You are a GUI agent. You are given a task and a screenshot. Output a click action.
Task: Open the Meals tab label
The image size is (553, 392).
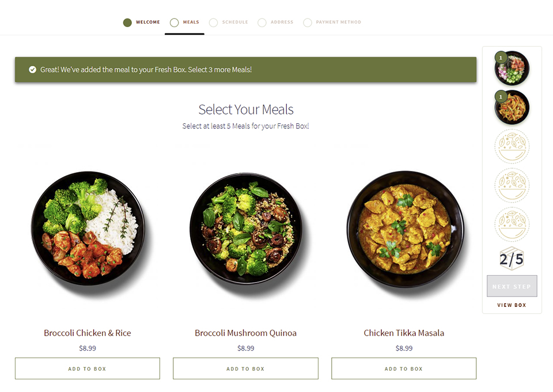pyautogui.click(x=191, y=22)
